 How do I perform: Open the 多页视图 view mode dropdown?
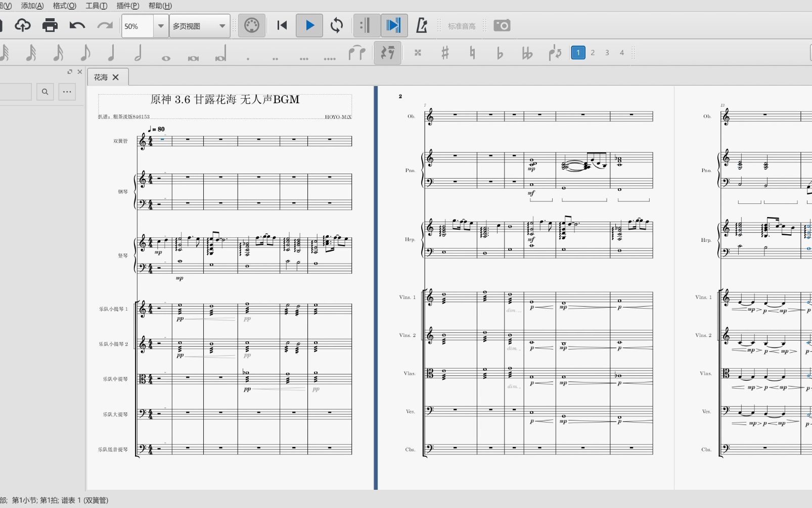[x=199, y=26]
